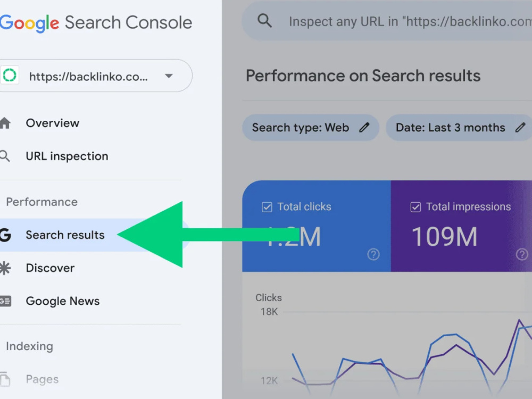Click the help icon on Total clicks card

(373, 254)
